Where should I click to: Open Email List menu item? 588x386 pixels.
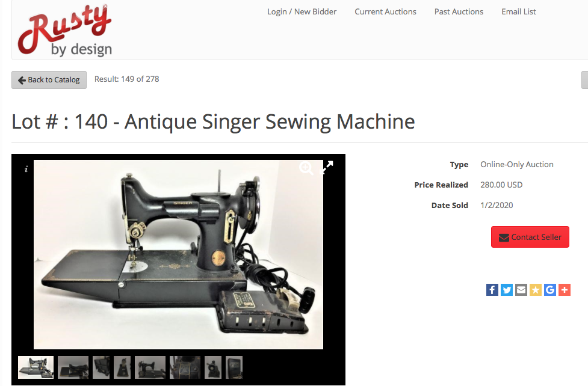[519, 11]
